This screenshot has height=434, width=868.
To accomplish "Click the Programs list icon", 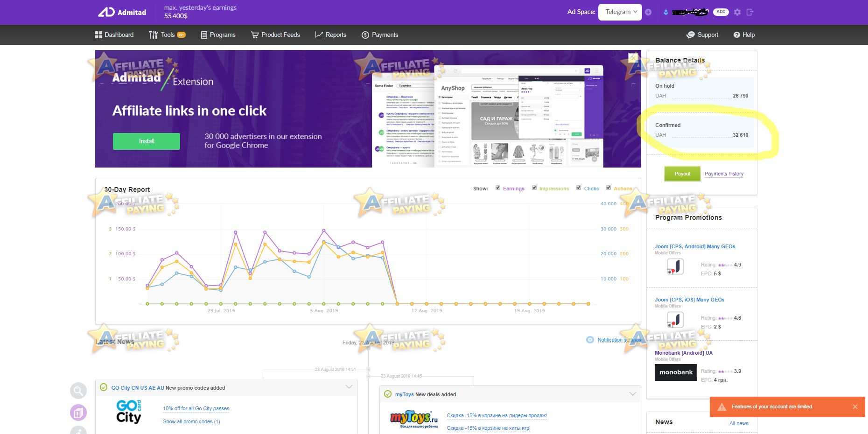I will [x=204, y=35].
